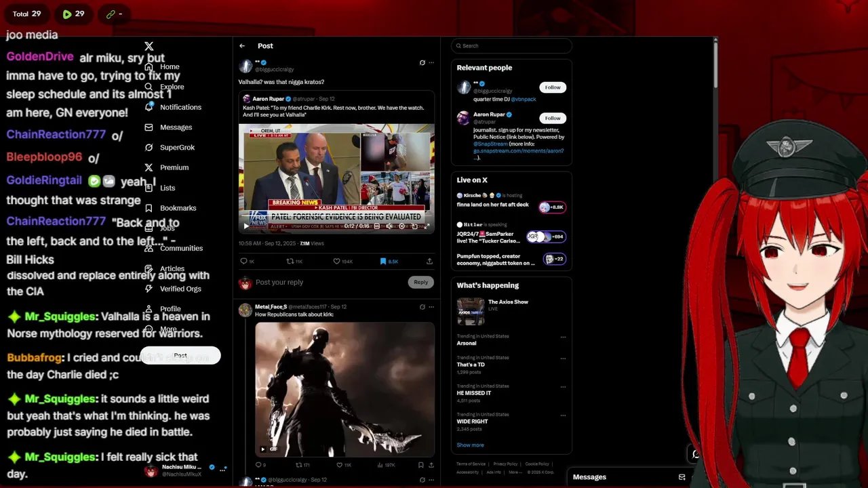Open the JQR24/7 SamParker live space
Image resolution: width=868 pixels, height=488 pixels.
point(511,234)
